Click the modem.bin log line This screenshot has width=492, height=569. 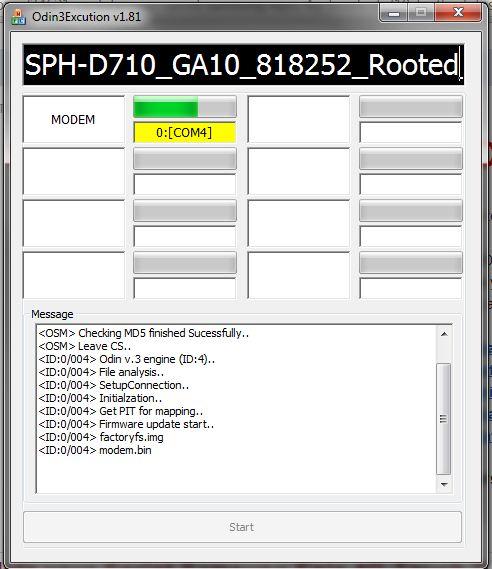coord(95,450)
